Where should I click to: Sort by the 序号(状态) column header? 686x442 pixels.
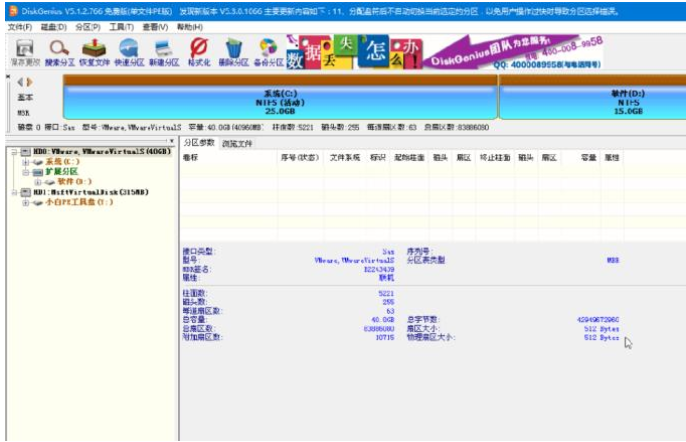pyautogui.click(x=300, y=158)
